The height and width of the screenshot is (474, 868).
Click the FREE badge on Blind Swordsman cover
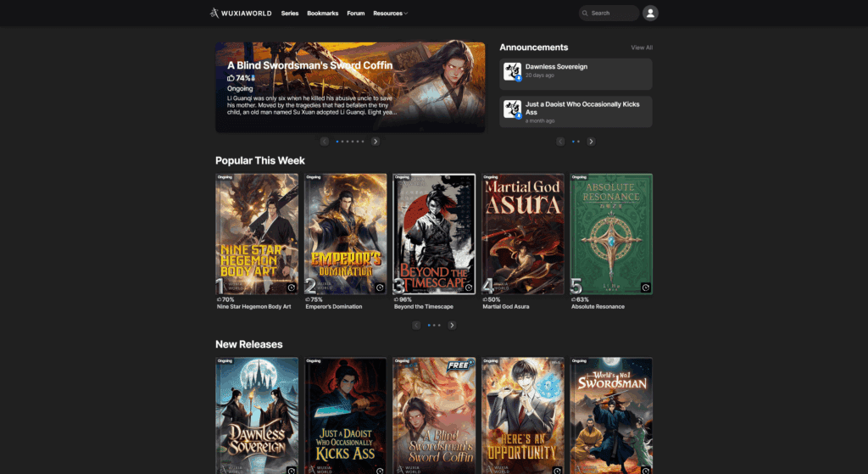coord(460,365)
